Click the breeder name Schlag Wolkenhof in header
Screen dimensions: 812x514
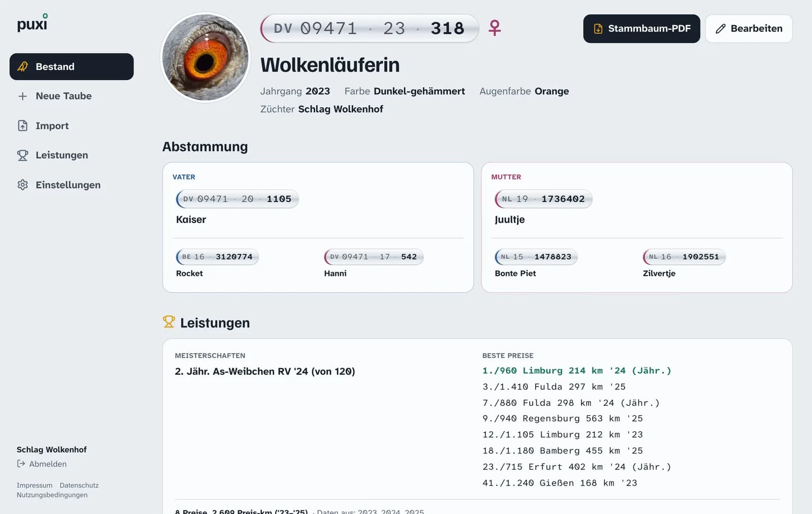coord(341,109)
